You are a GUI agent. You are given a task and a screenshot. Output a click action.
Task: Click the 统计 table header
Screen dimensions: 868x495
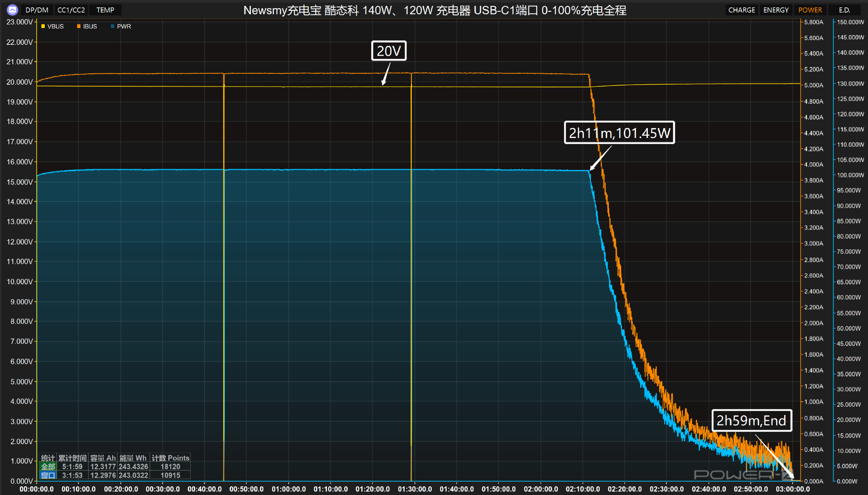click(x=48, y=458)
